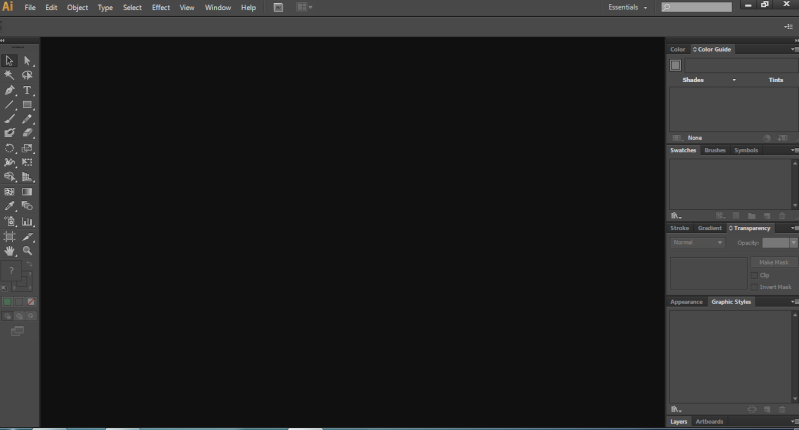The image size is (799, 430).
Task: Pick the Blend tool
Action: click(27, 206)
